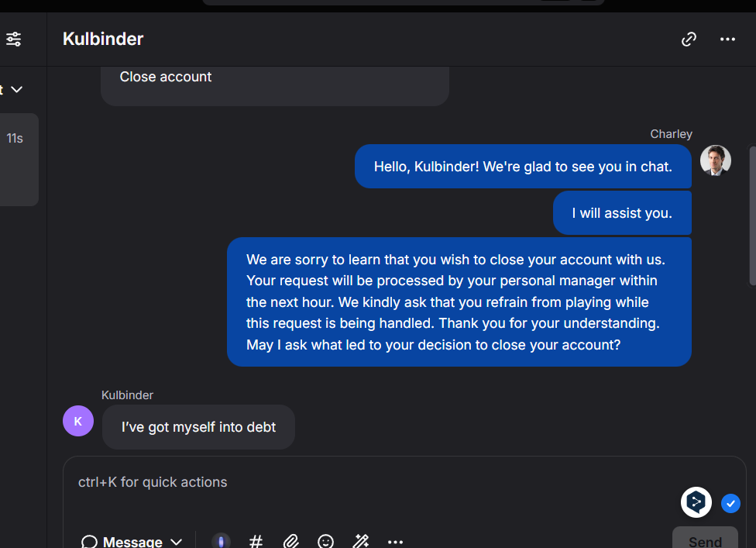Open the header three-dots options menu
Screen dimensions: 756x548
pos(727,39)
